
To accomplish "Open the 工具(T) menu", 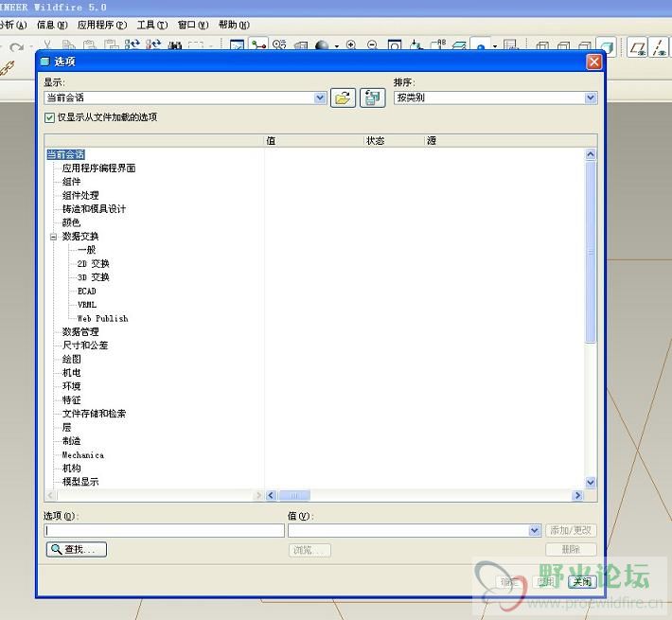I will 152,25.
